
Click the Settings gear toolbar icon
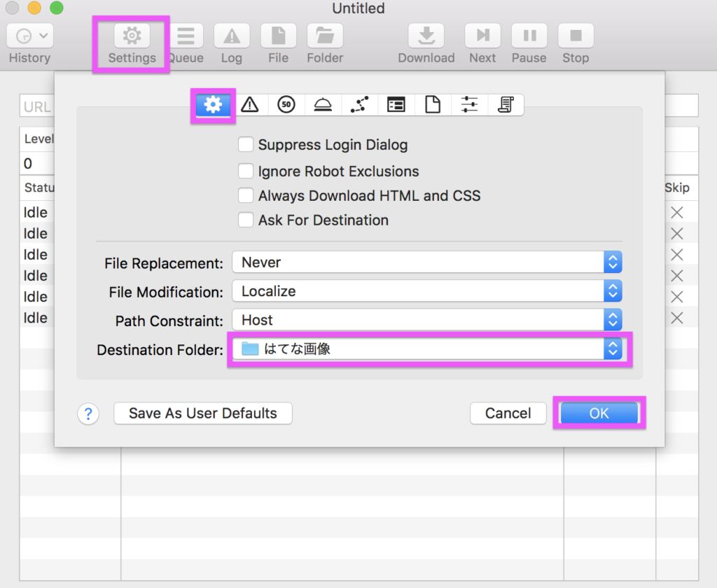[x=132, y=36]
